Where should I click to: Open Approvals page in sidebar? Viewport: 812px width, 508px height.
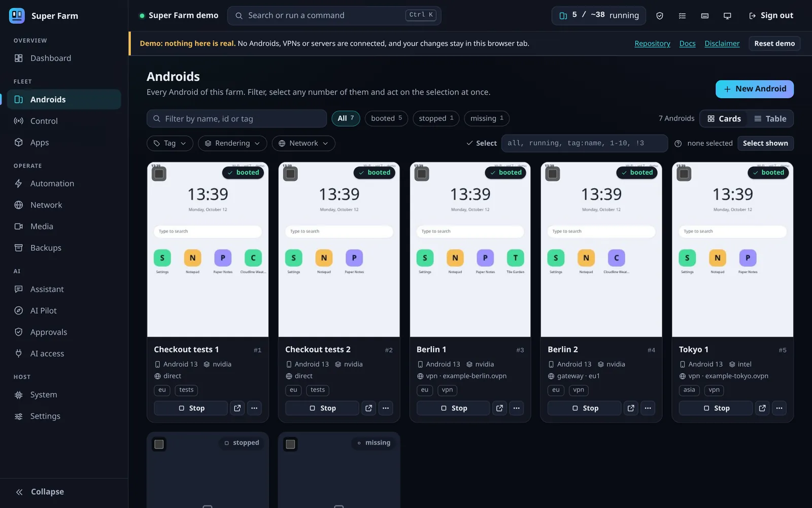pyautogui.click(x=64, y=332)
